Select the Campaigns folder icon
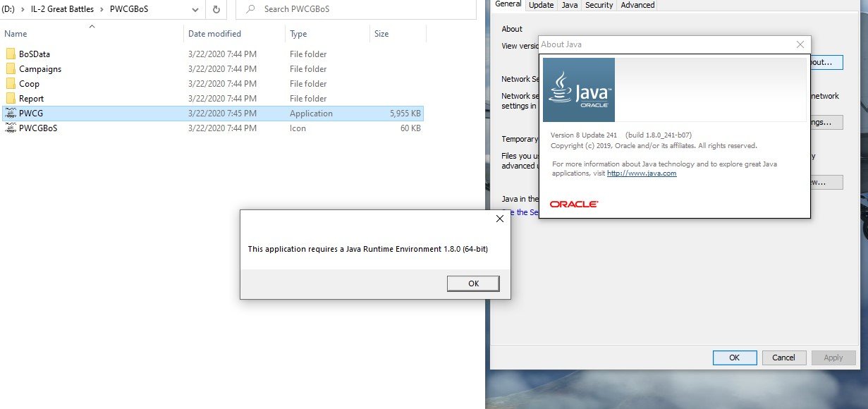 (11, 69)
